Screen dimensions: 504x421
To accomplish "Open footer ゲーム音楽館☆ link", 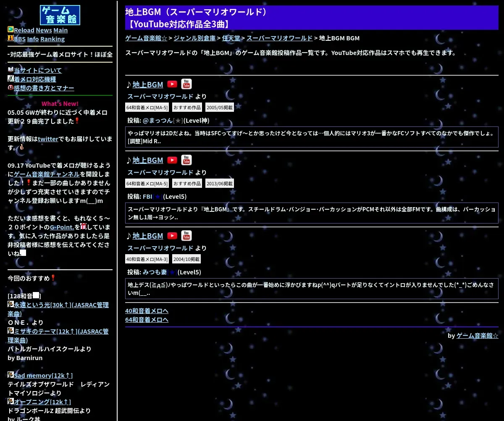I will 478,335.
